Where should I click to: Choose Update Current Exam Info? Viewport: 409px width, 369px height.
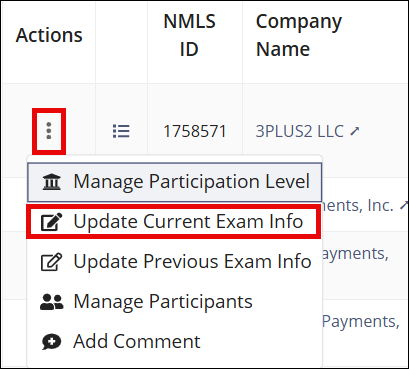[174, 222]
